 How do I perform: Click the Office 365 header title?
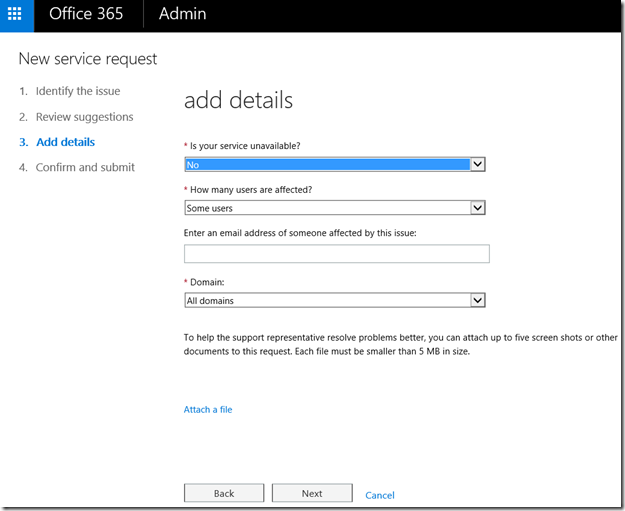(86, 14)
